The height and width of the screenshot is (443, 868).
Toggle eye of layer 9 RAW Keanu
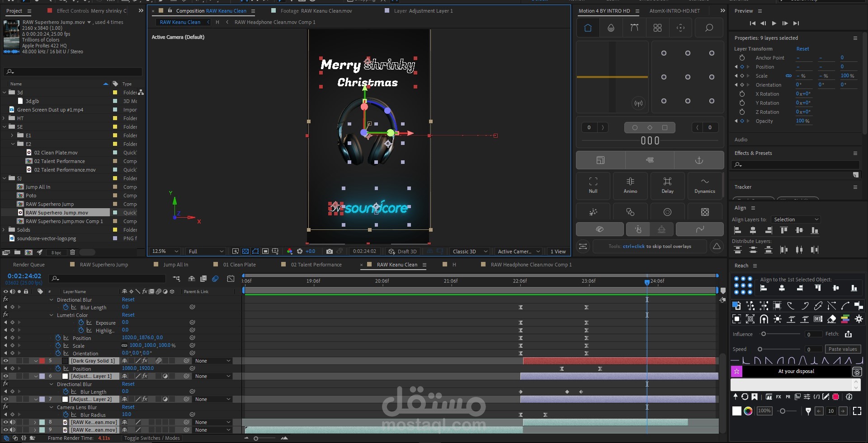[6, 430]
